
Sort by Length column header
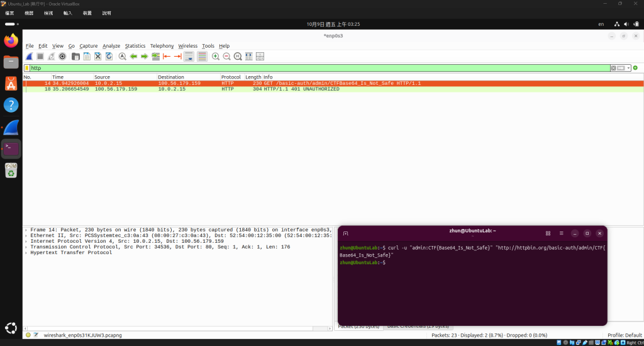coord(253,77)
